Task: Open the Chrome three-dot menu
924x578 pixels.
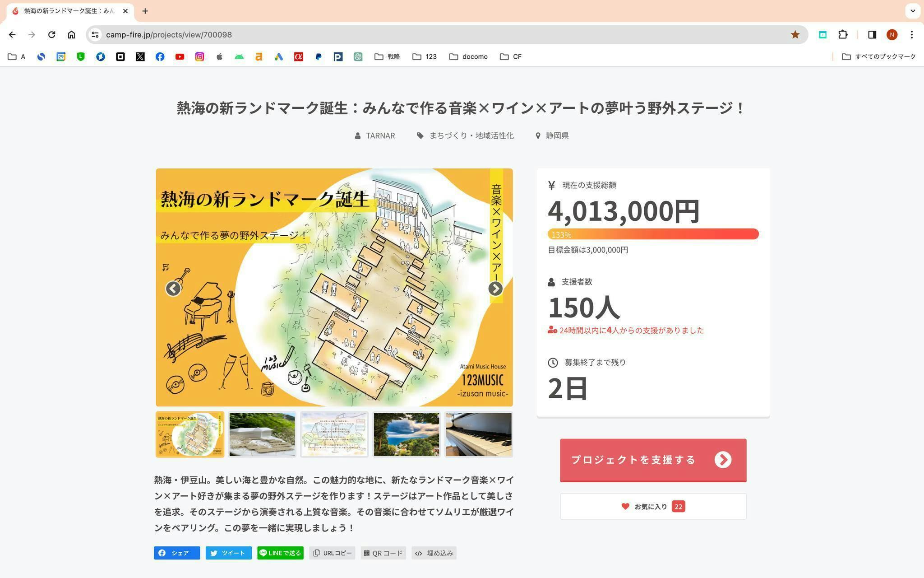Action: (x=912, y=35)
